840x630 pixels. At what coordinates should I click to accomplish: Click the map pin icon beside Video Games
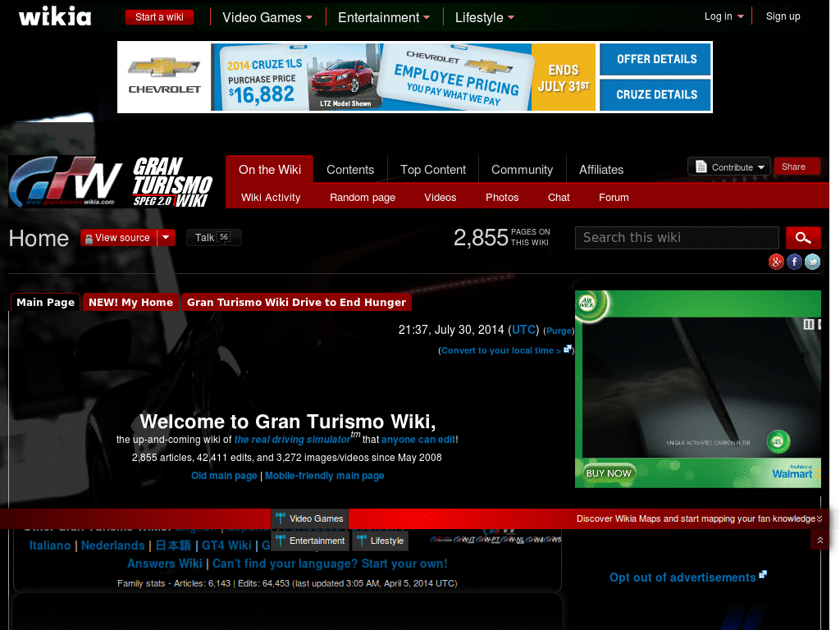282,518
